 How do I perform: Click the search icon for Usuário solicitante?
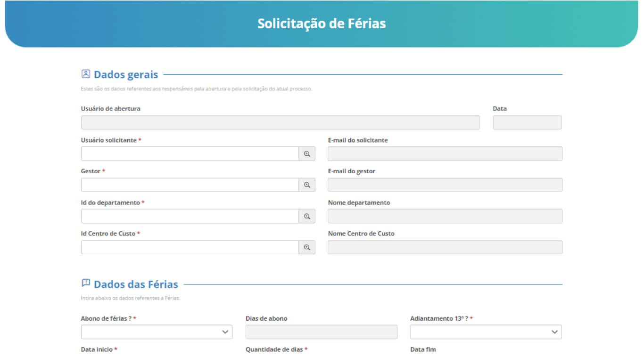[x=307, y=154]
